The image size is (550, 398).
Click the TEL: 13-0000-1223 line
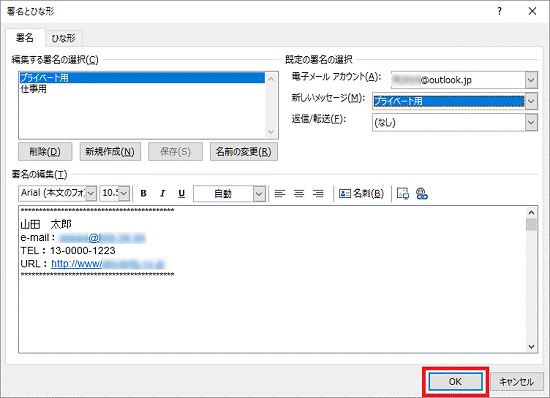point(68,251)
